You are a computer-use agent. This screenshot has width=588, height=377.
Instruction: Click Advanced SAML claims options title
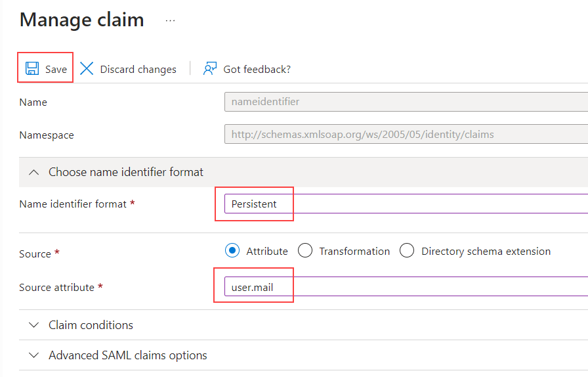[x=128, y=355]
